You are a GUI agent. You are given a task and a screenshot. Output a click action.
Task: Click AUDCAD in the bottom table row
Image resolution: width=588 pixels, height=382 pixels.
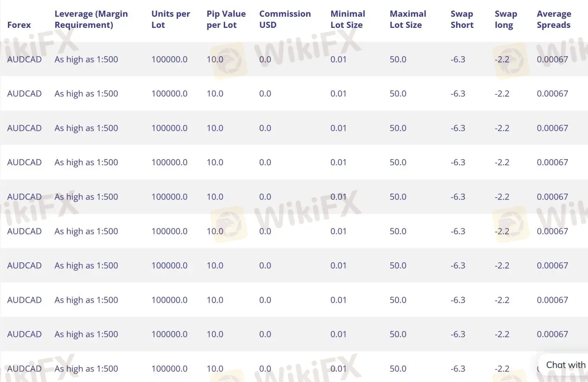click(x=24, y=369)
